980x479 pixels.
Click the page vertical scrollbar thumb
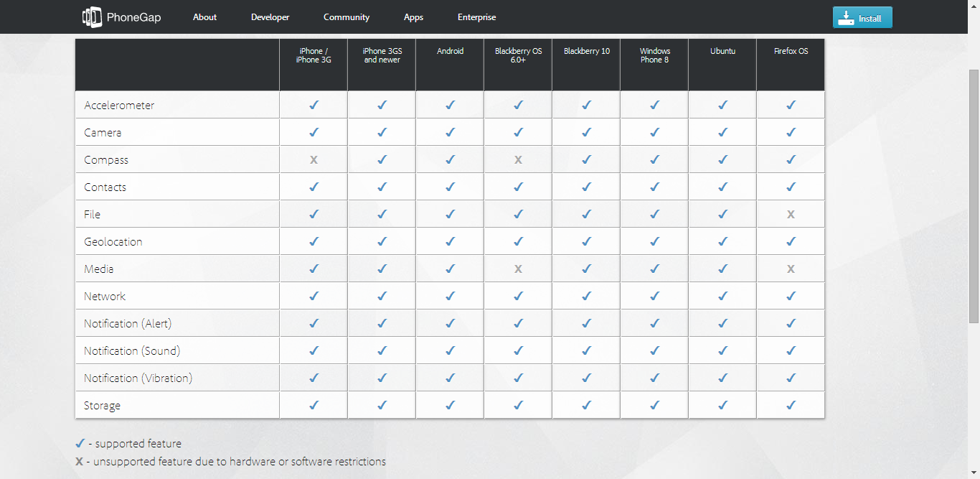[974, 196]
